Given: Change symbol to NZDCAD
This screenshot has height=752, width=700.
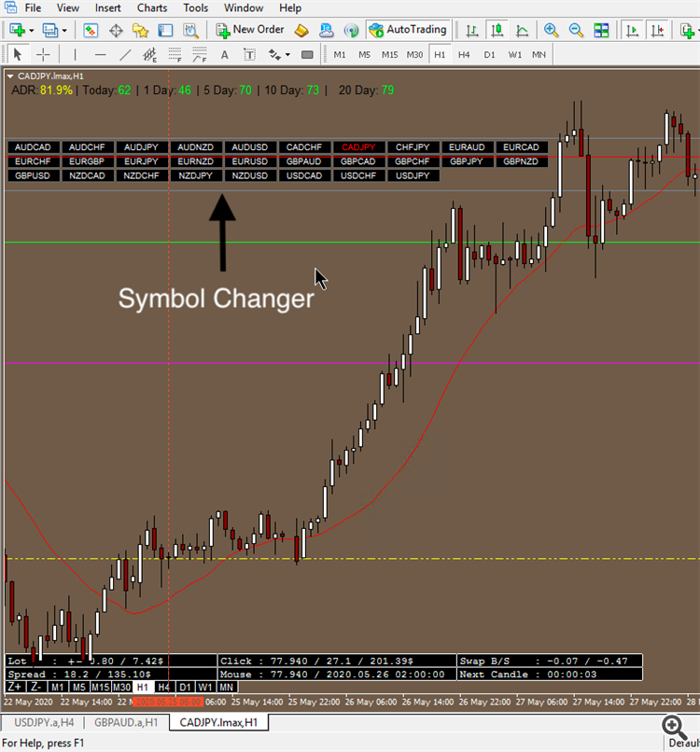Looking at the screenshot, I should tap(87, 175).
